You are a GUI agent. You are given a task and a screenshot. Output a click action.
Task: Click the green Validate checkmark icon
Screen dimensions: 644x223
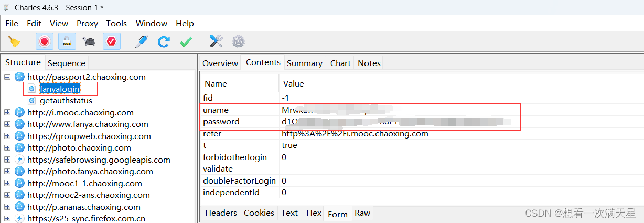[186, 42]
